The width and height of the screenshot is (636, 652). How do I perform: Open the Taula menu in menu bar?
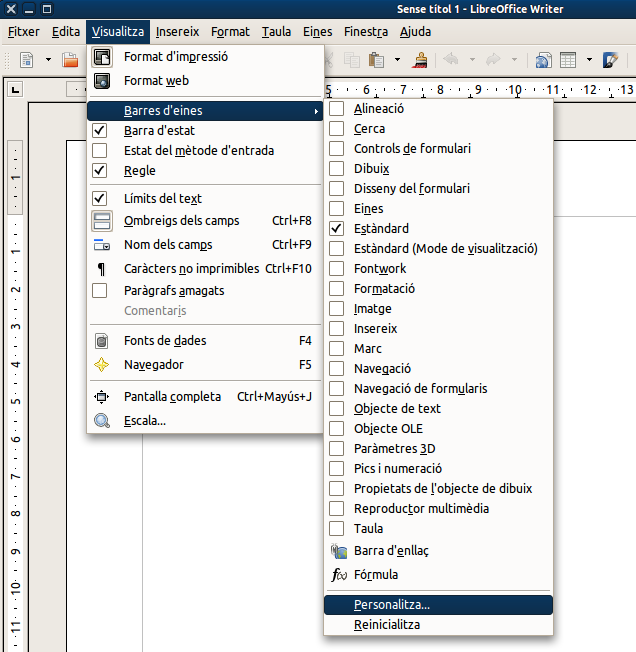[276, 32]
